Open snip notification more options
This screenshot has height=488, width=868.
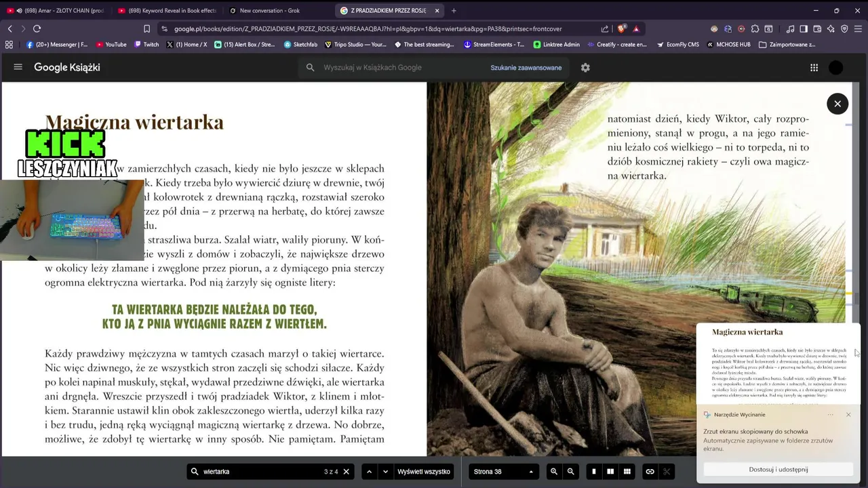click(x=830, y=414)
